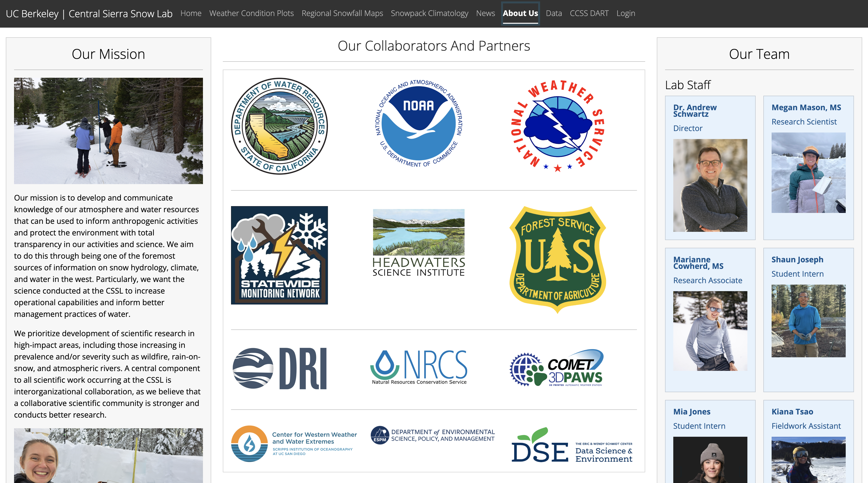Click Kiana Tsao's ski goggles photo

(x=808, y=460)
